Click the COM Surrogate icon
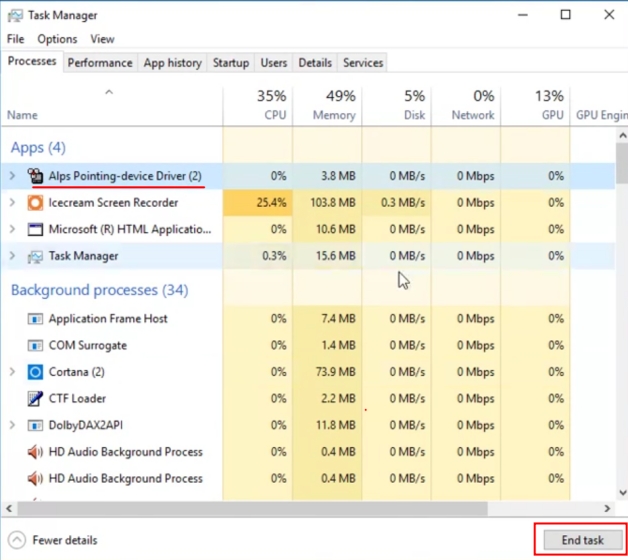Image resolution: width=628 pixels, height=560 pixels. point(35,345)
